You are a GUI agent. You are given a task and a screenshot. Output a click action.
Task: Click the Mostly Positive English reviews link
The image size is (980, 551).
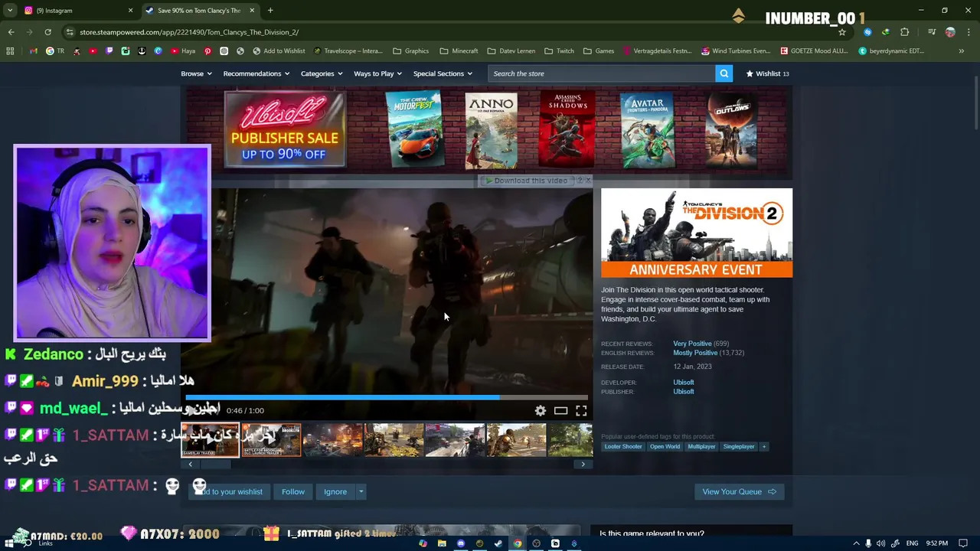click(x=695, y=353)
